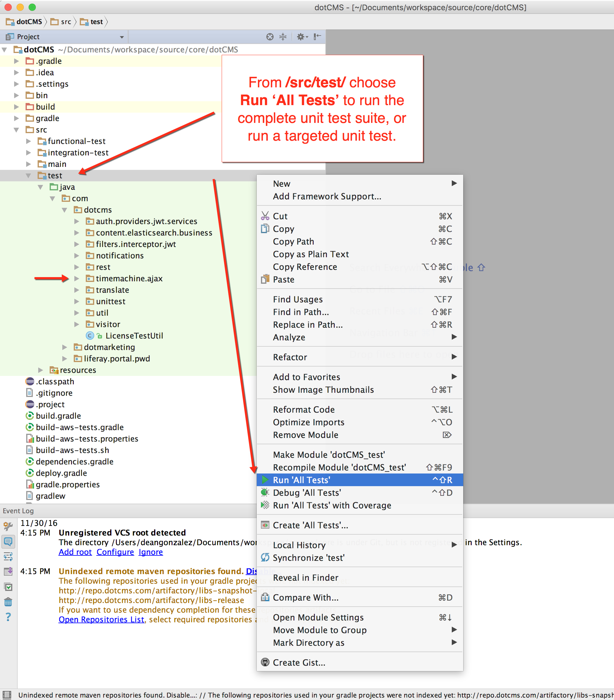Collapse the java folder

[40, 187]
